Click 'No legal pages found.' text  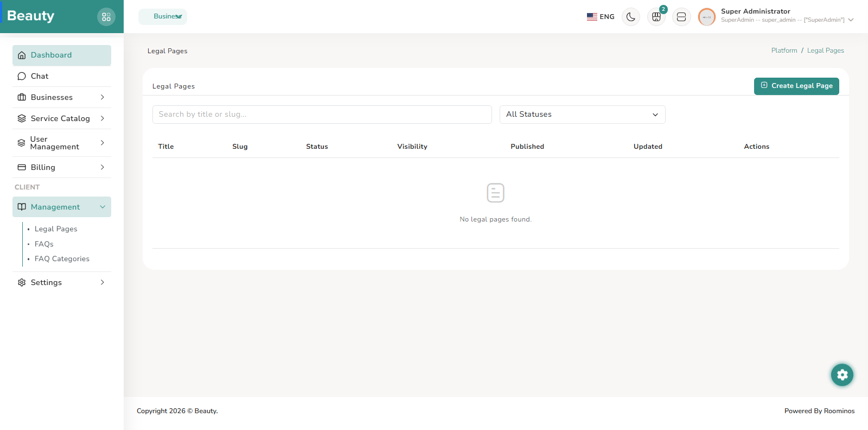[x=495, y=219]
